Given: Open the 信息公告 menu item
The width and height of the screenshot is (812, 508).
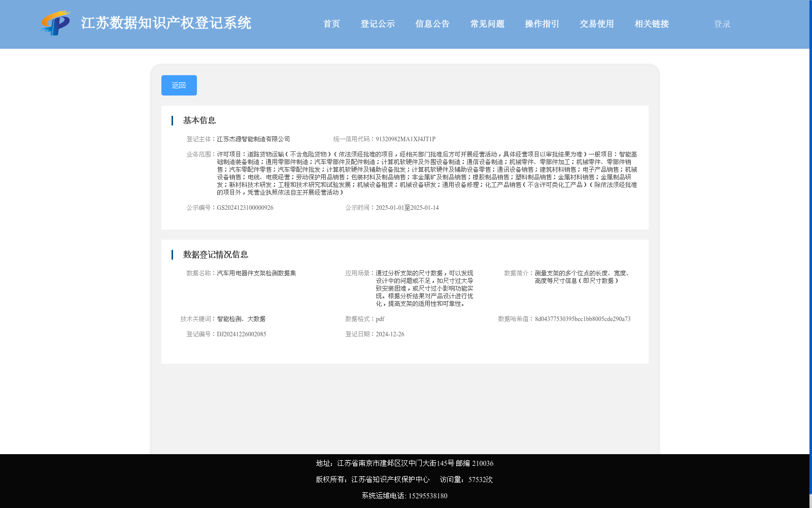Looking at the screenshot, I should [x=432, y=24].
